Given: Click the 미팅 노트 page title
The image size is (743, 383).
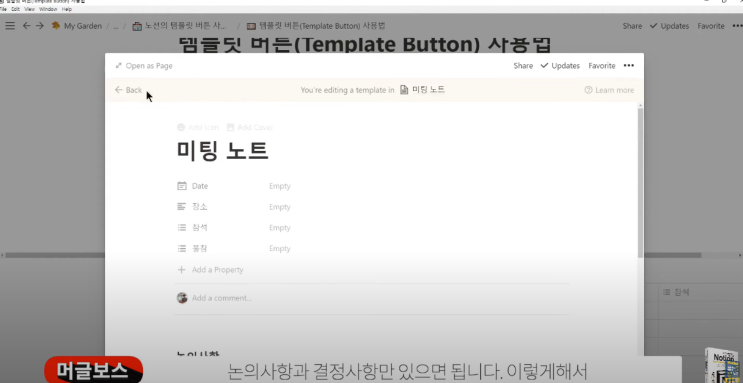Looking at the screenshot, I should [222, 151].
